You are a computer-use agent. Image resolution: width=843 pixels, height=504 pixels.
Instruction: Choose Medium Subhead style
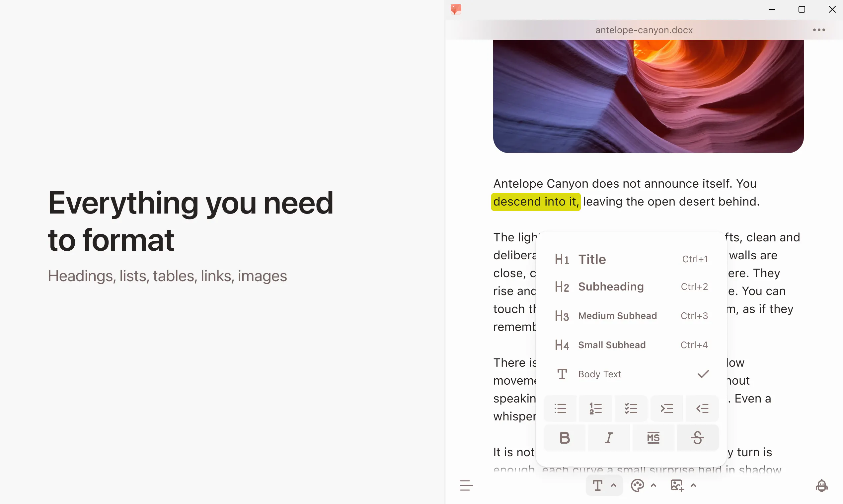(x=631, y=316)
